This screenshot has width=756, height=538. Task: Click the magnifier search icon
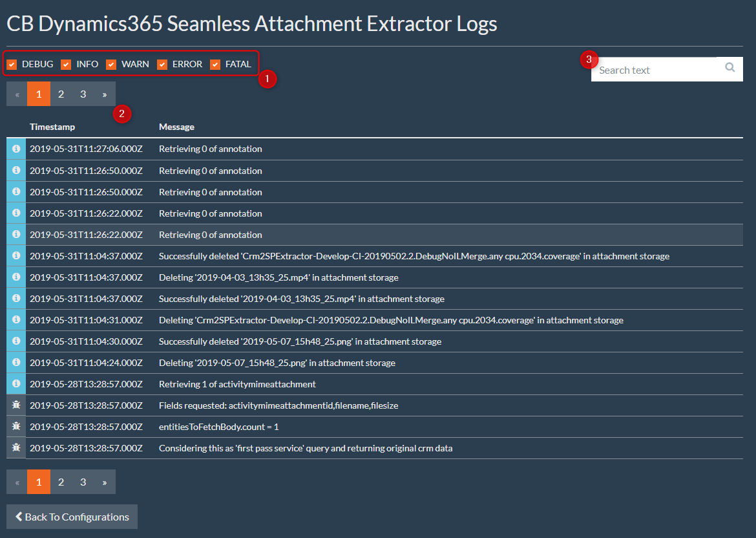click(730, 67)
